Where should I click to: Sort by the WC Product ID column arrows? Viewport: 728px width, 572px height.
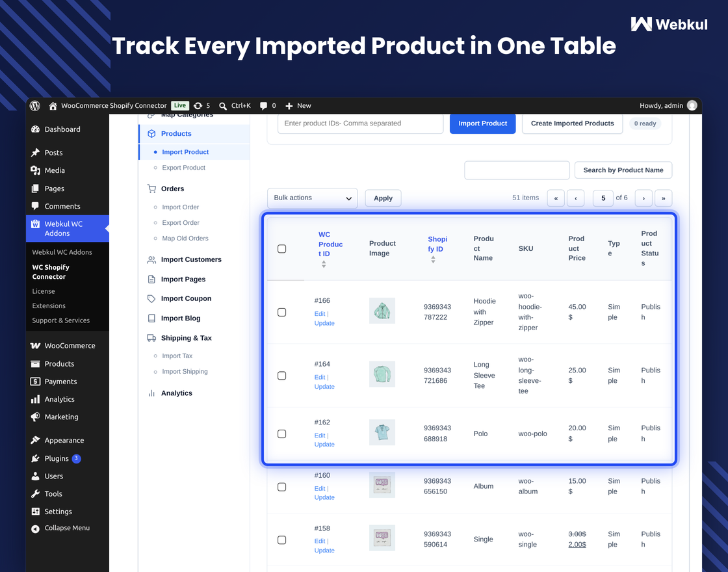coord(324,264)
